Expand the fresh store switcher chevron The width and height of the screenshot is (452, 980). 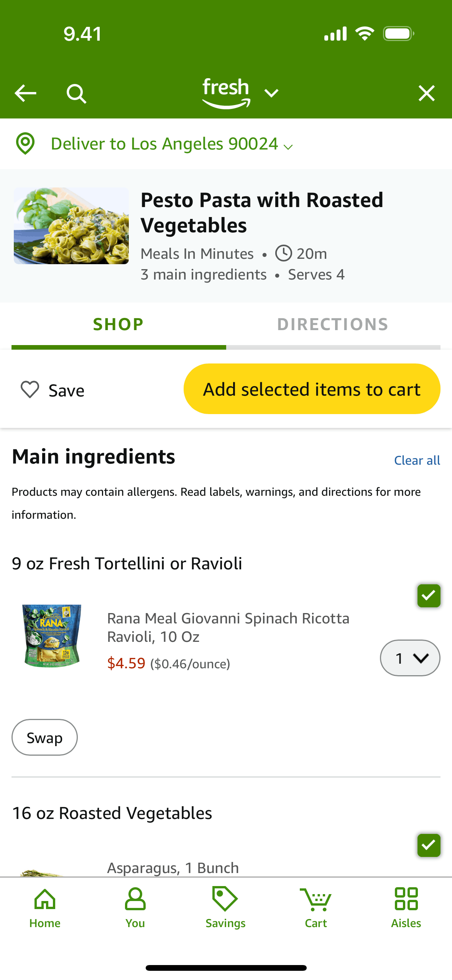pos(271,93)
